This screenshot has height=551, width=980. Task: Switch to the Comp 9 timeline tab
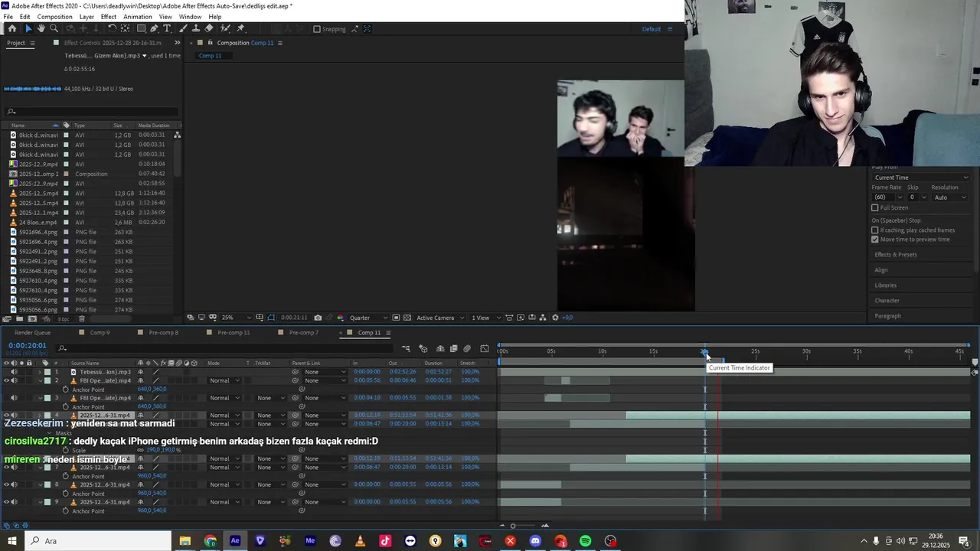(x=100, y=333)
